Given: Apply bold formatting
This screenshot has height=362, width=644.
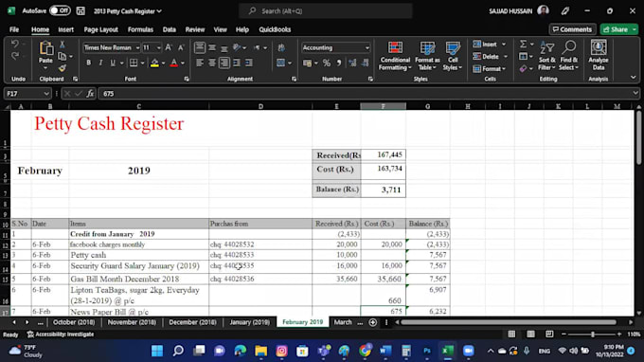Looking at the screenshot, I should (x=89, y=63).
